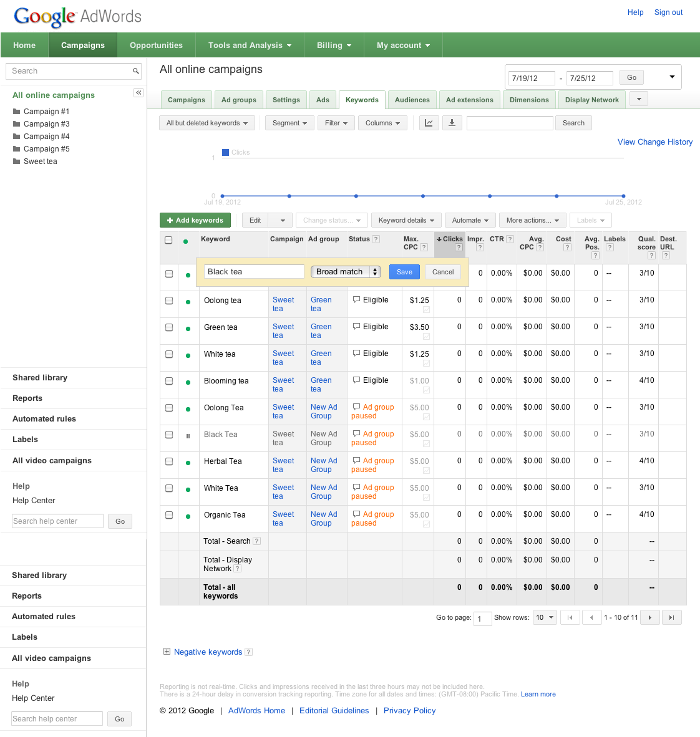
Task: Open the All but deleted keywords dropdown
Action: (x=207, y=123)
